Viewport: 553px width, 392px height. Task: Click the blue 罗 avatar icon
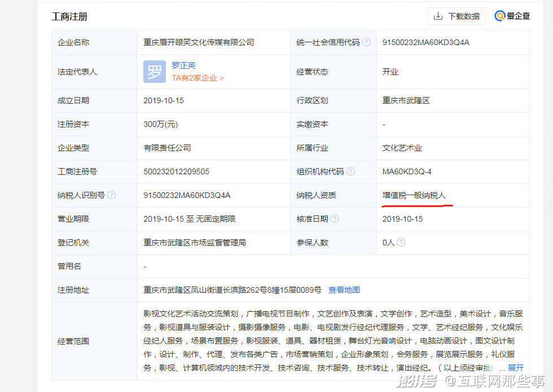click(x=155, y=72)
